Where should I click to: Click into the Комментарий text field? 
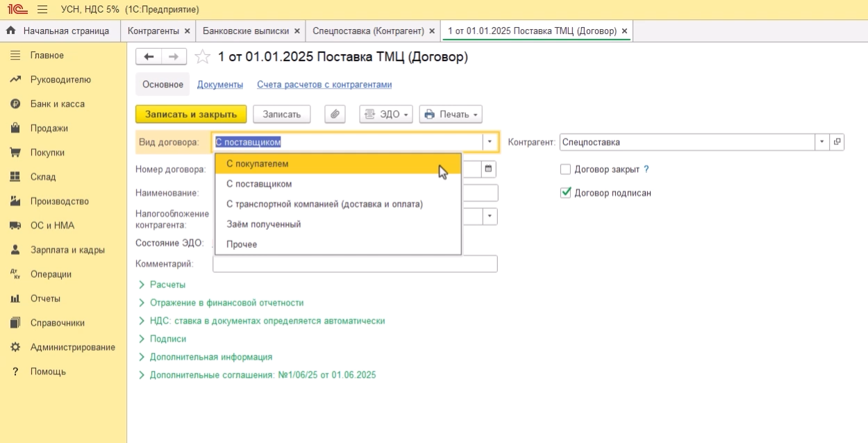tap(355, 264)
